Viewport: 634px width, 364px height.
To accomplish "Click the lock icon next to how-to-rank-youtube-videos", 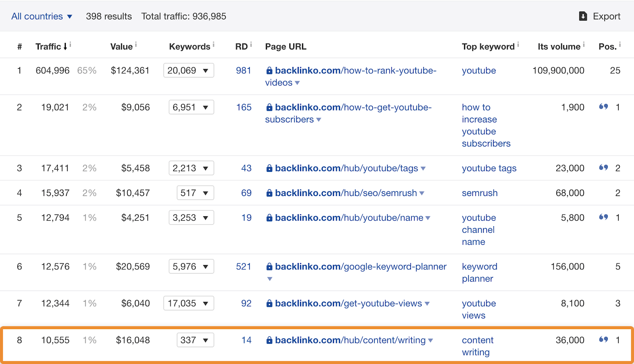I will click(269, 71).
